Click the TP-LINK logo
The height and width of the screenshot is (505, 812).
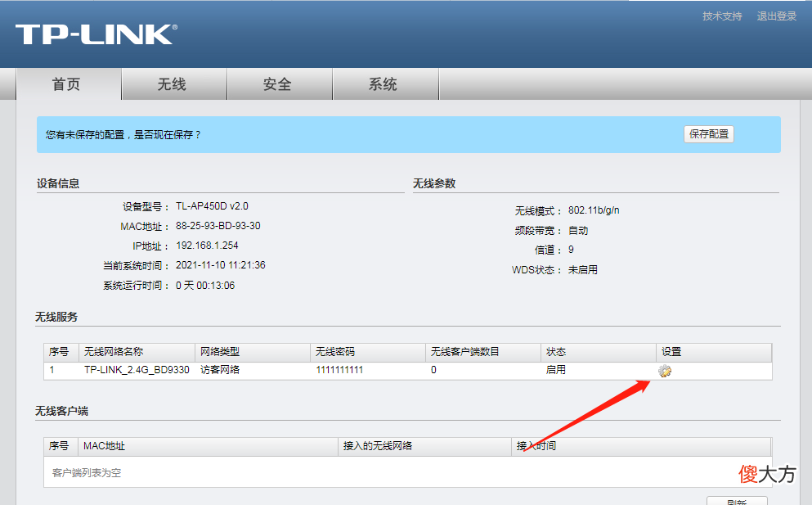(x=96, y=34)
